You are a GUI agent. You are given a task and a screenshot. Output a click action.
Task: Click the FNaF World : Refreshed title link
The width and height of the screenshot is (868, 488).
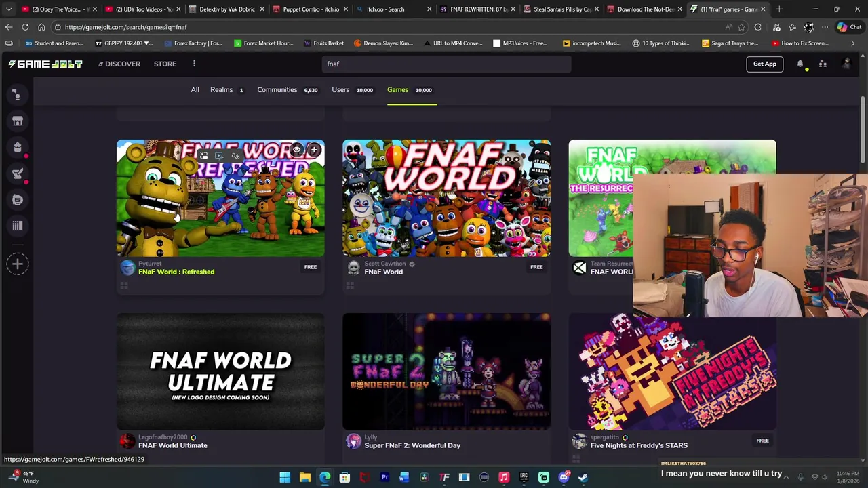point(176,272)
